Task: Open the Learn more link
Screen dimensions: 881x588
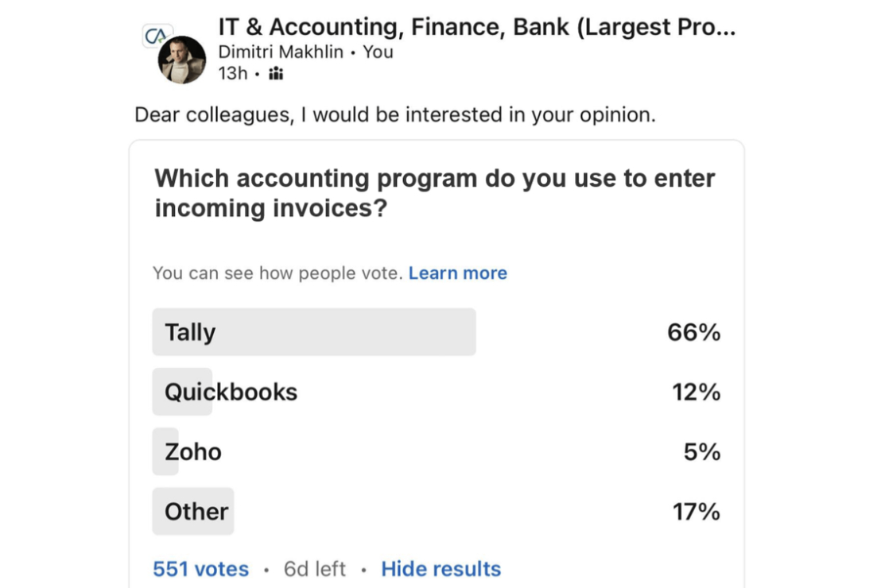Action: point(457,273)
